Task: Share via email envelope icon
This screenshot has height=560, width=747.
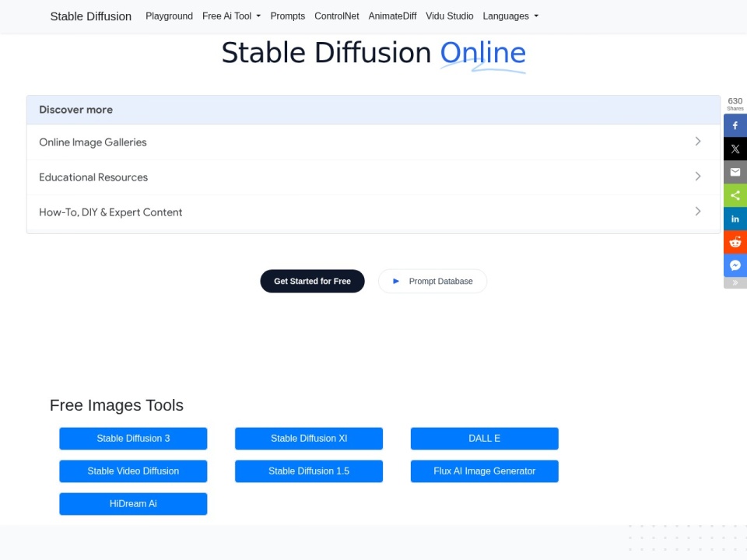Action: 735,172
